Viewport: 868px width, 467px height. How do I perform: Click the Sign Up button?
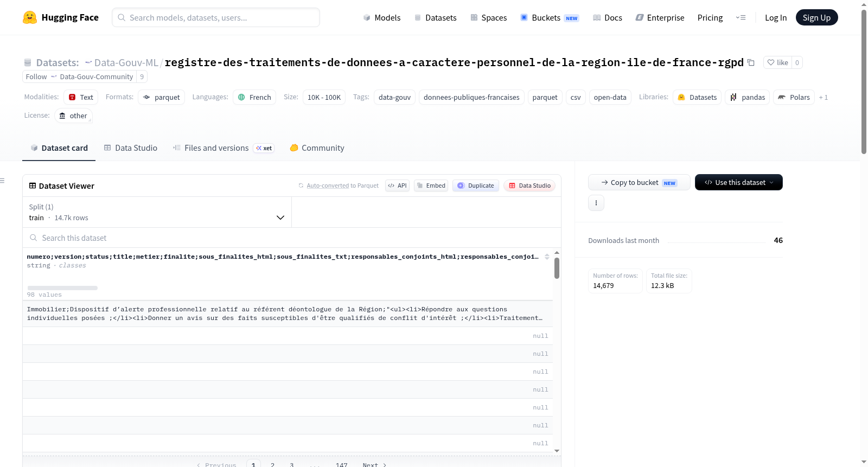coord(816,17)
